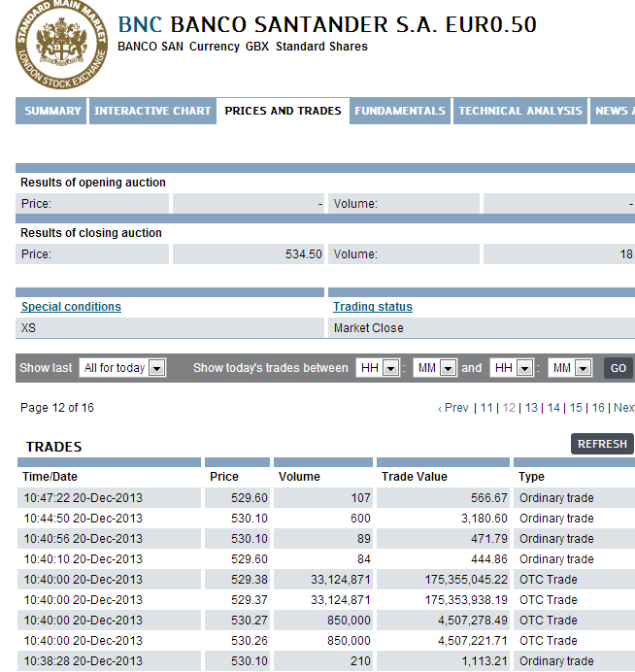Click the 'Page 12 of 16' label
The width and height of the screenshot is (635, 672).
[57, 408]
